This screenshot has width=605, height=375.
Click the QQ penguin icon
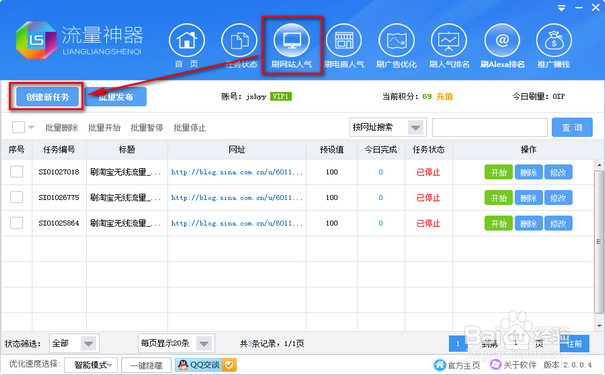(184, 364)
